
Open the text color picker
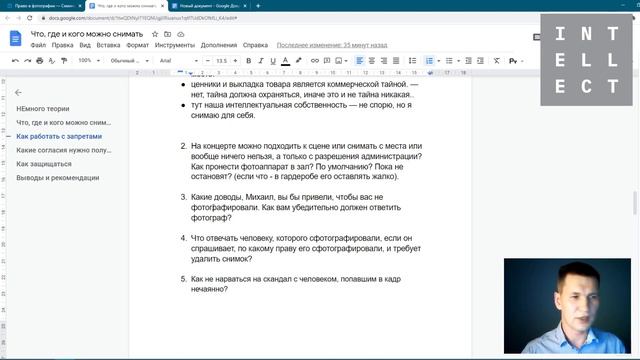point(285,61)
